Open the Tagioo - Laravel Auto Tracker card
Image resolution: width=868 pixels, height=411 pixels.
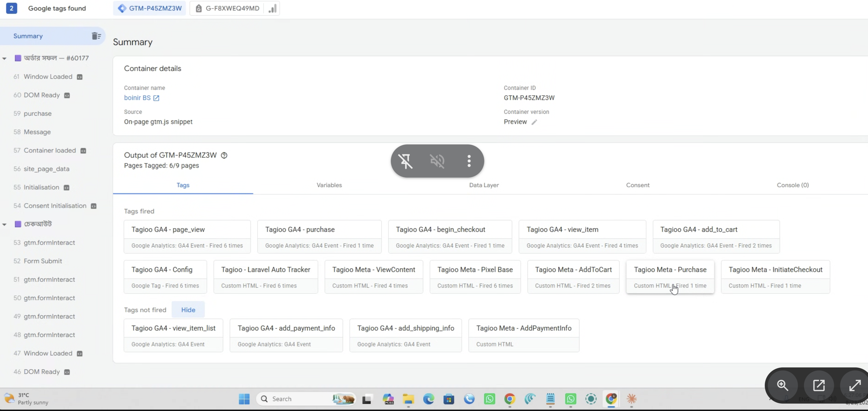(x=265, y=277)
